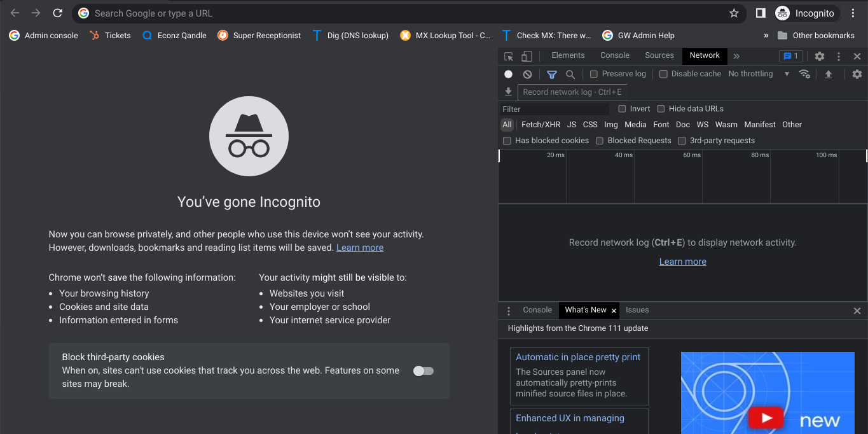Filter requests by Img type

click(611, 125)
